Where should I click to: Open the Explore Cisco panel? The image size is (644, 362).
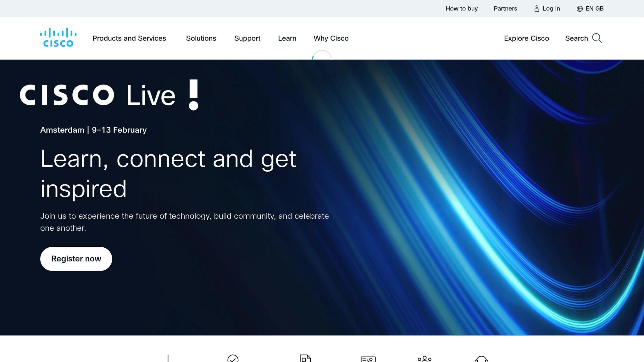click(526, 38)
